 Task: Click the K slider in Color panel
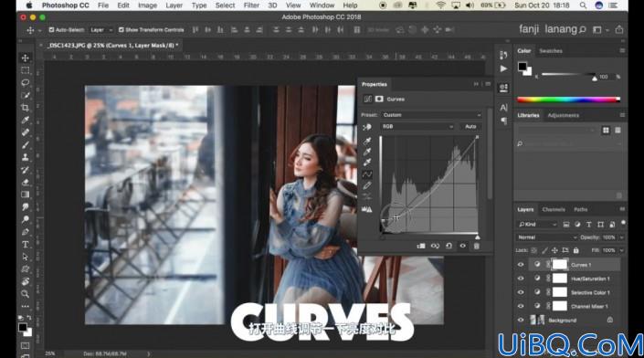tap(569, 74)
